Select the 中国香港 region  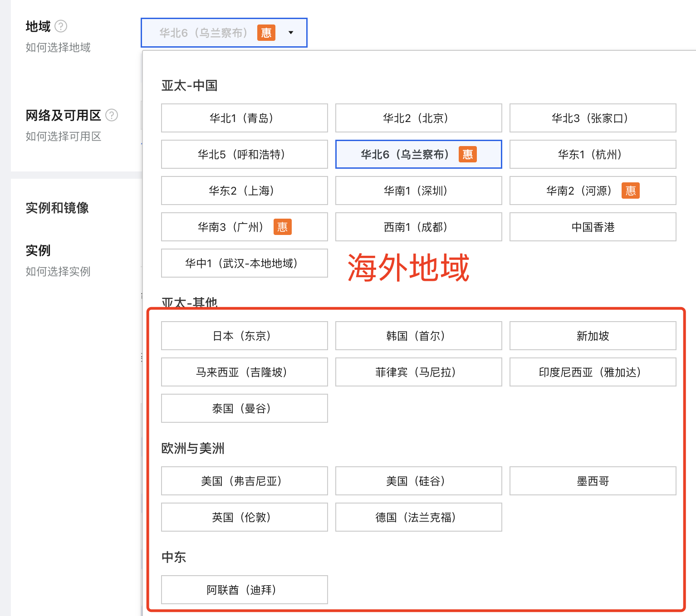(592, 227)
